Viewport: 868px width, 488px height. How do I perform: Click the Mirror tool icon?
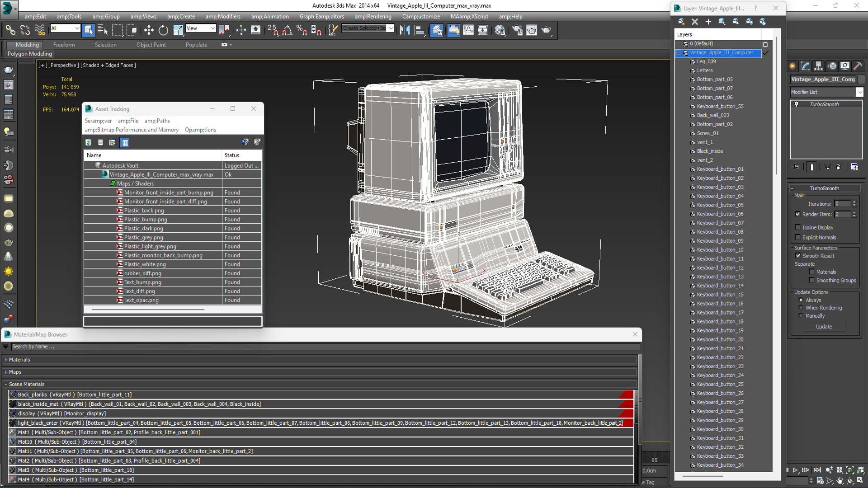[405, 30]
